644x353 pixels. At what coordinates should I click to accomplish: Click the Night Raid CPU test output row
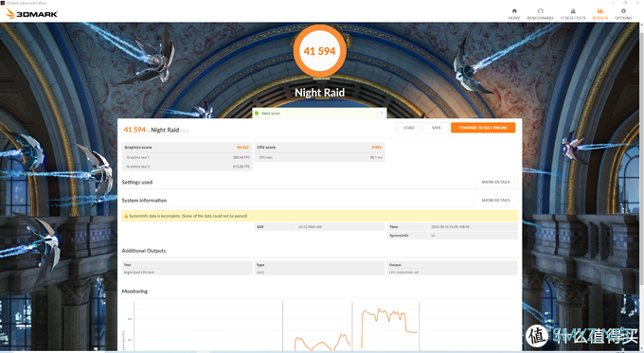187,273
